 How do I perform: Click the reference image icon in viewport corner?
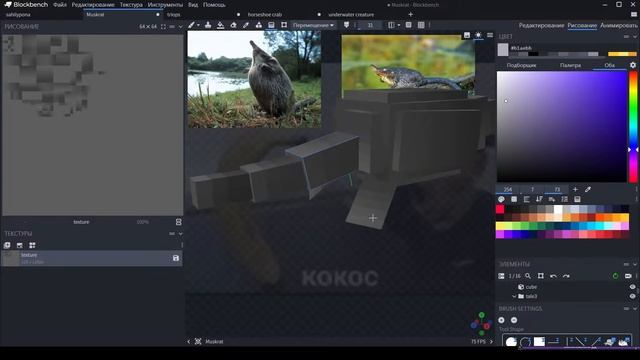point(467,35)
